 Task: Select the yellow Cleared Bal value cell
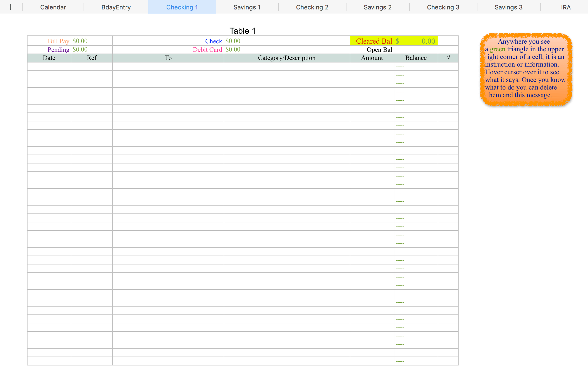[416, 41]
